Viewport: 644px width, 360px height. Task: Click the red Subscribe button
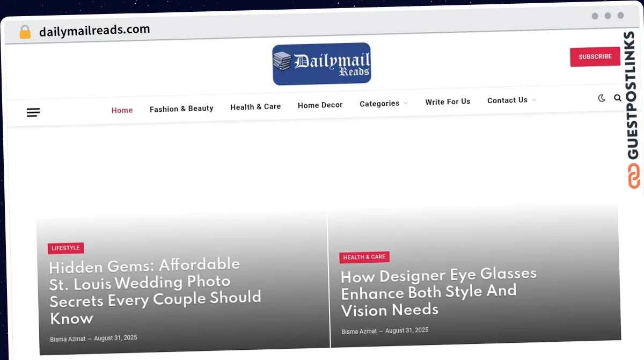(x=595, y=56)
